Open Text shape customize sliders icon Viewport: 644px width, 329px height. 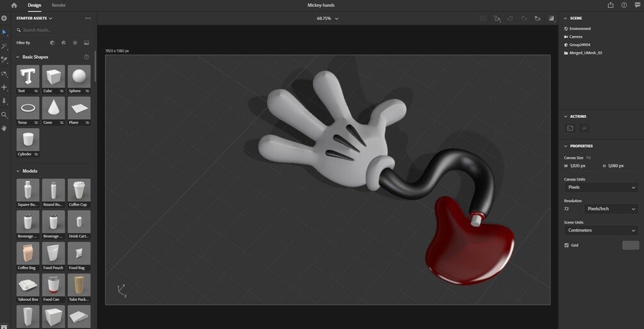point(36,91)
